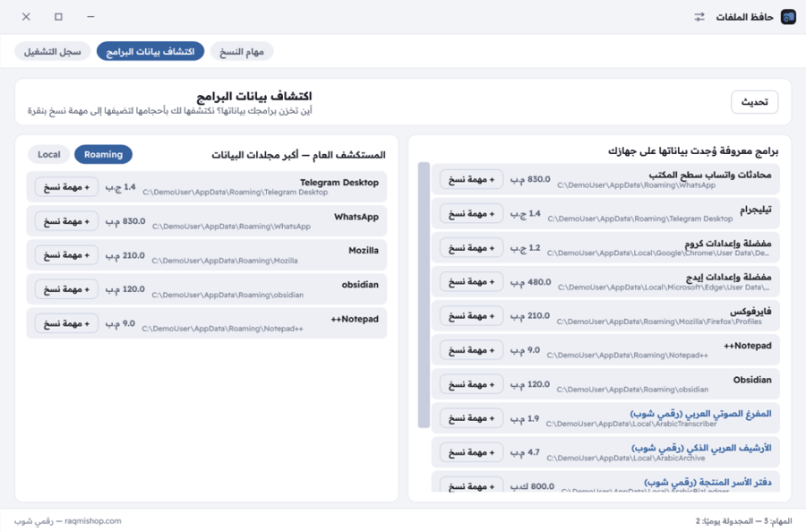The width and height of the screenshot is (806, 532).
Task: Select the Mozilla folder name
Action: pos(364,250)
